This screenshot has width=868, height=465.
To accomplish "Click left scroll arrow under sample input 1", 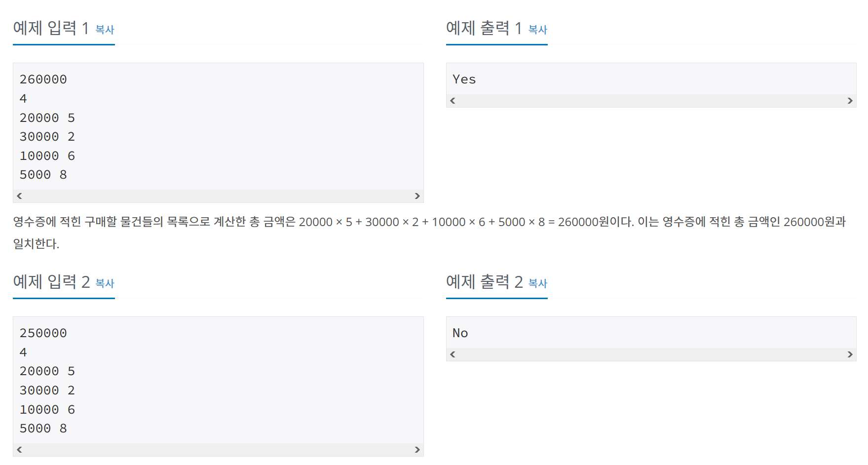I will 19,196.
